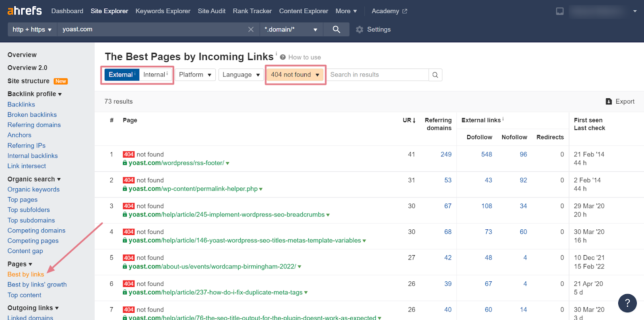Click lock icon beside 237-how-do-i-fix-duplicate-meta-tags URL
Image resolution: width=644 pixels, height=320 pixels.
[x=125, y=293]
